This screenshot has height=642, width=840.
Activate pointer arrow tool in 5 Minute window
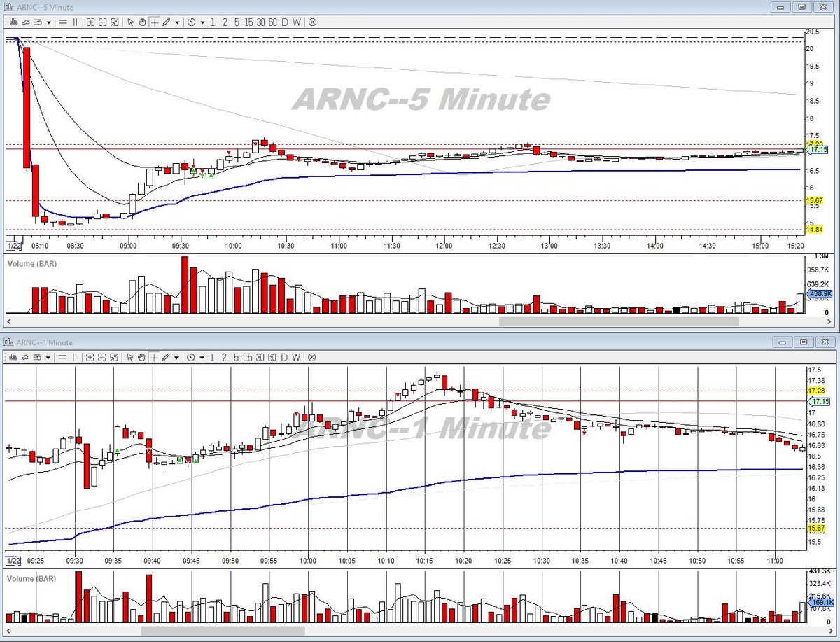pyautogui.click(x=130, y=22)
